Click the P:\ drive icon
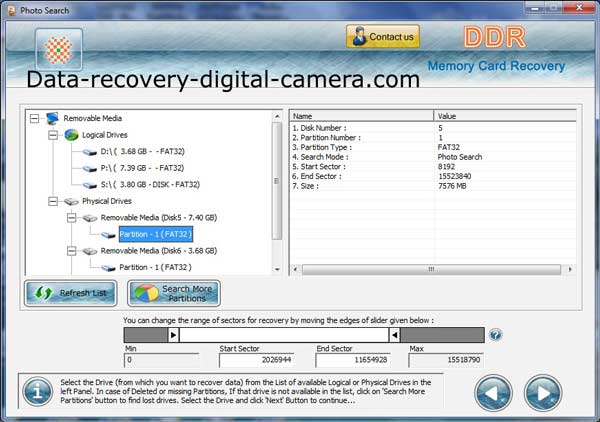Screen dimensions: 600x422 tap(90, 169)
